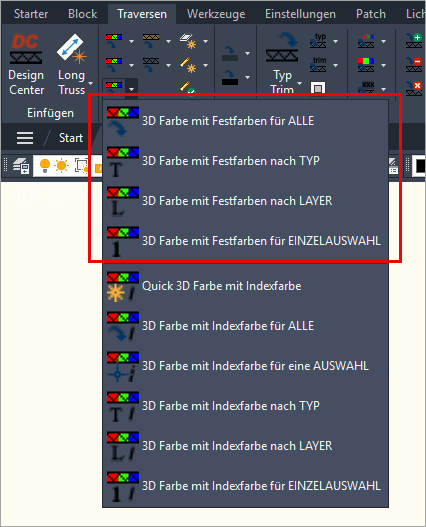Click the add truss green plus icon
This screenshot has height=527, width=426.
(414, 41)
